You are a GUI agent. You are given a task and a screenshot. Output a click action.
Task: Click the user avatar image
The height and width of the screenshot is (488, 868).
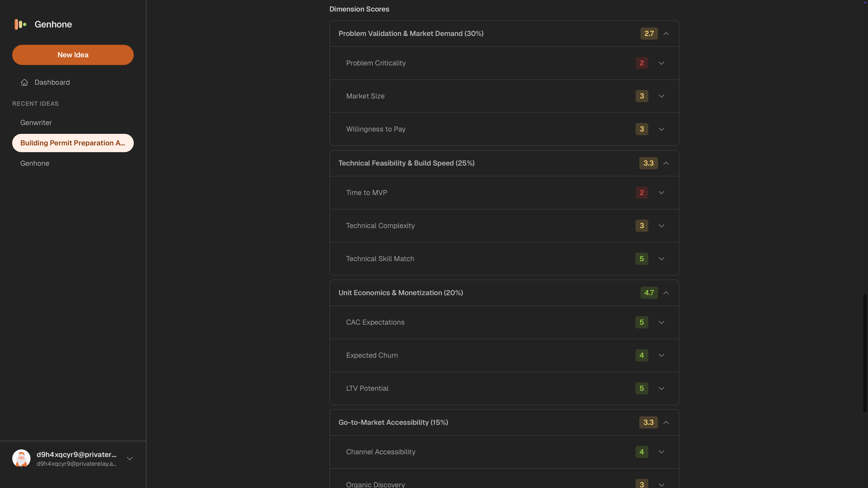[x=21, y=458]
